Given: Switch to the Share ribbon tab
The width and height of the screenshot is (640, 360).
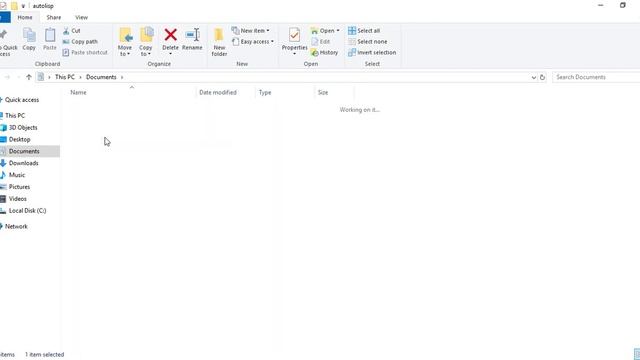Looking at the screenshot, I should tap(54, 18).
